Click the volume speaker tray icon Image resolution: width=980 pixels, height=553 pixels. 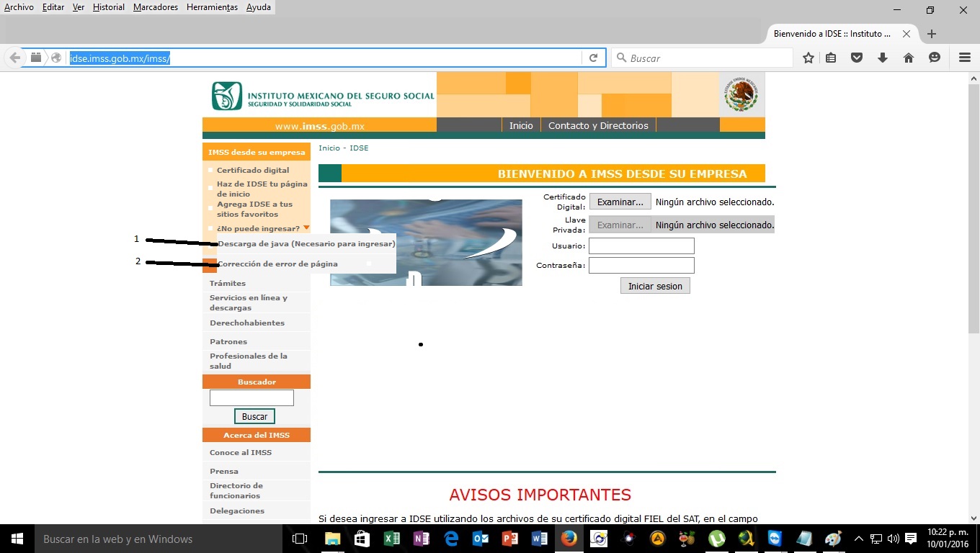coord(893,539)
